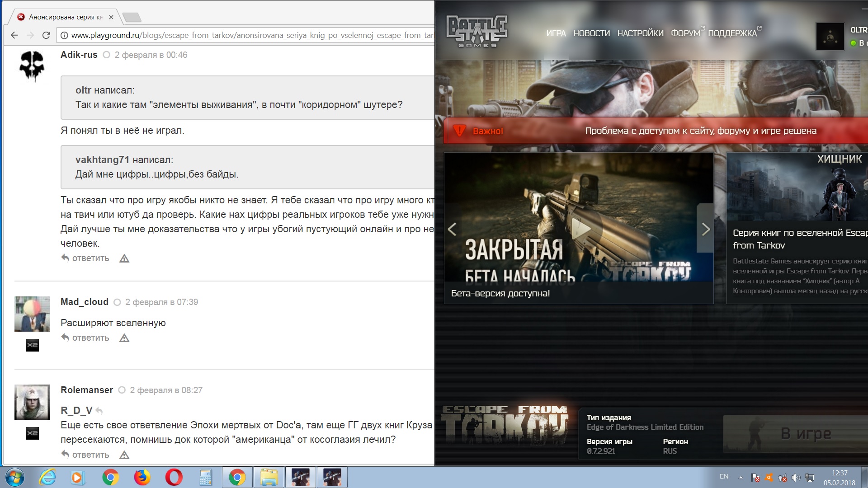Image resolution: width=868 pixels, height=488 pixels.
Task: Show previous slide in launcher carousel
Action: [452, 229]
